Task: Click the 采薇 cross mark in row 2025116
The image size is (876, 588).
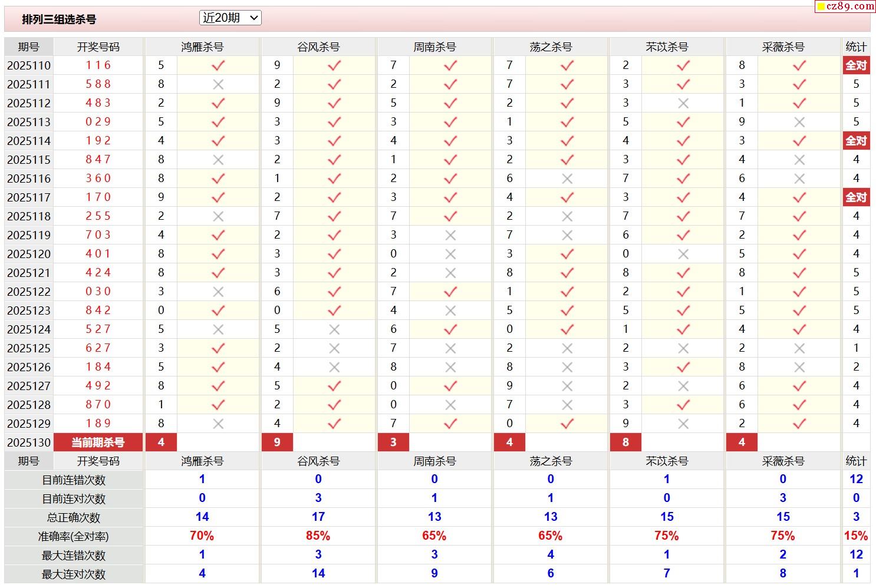Action: (x=799, y=179)
